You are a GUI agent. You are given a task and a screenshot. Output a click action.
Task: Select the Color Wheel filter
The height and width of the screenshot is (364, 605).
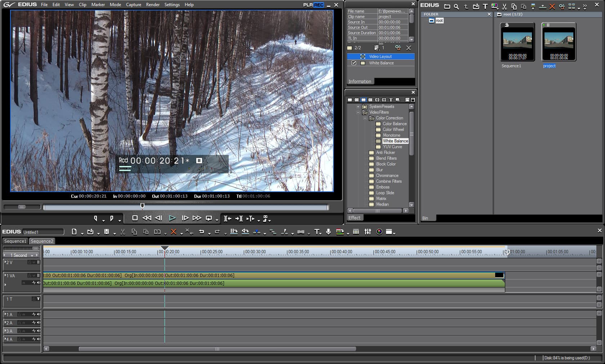(393, 129)
